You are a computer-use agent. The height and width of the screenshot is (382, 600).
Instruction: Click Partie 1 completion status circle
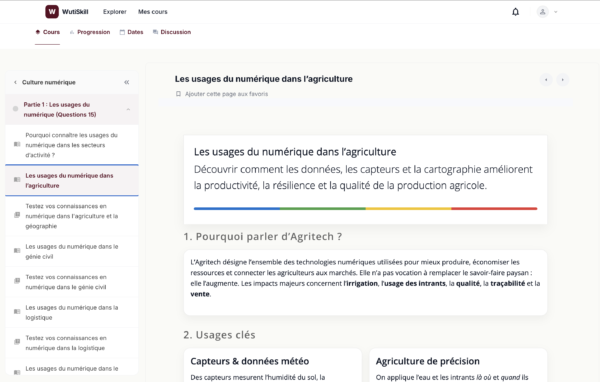click(15, 109)
